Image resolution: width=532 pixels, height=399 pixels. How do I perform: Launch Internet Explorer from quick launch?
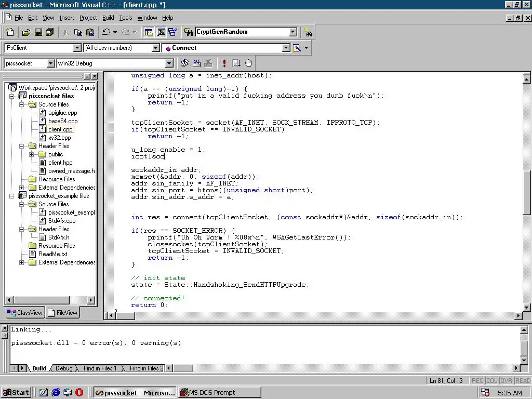(56, 393)
